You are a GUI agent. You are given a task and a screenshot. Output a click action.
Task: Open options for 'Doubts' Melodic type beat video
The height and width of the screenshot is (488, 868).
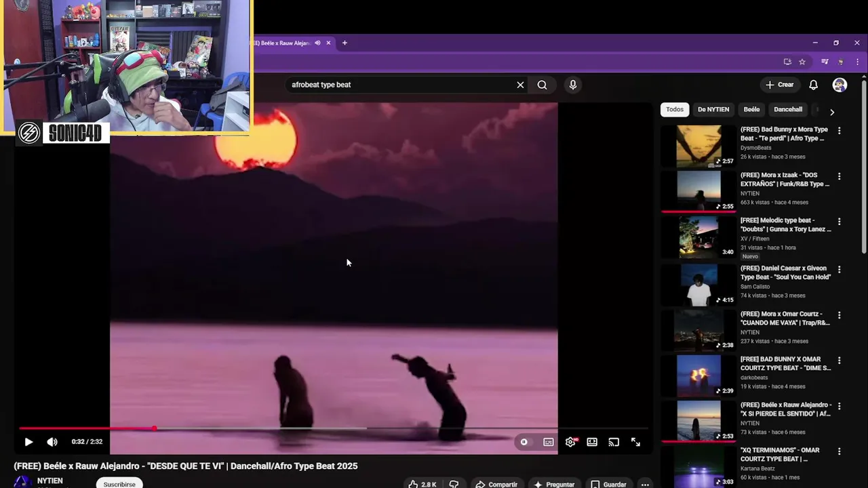pyautogui.click(x=839, y=222)
